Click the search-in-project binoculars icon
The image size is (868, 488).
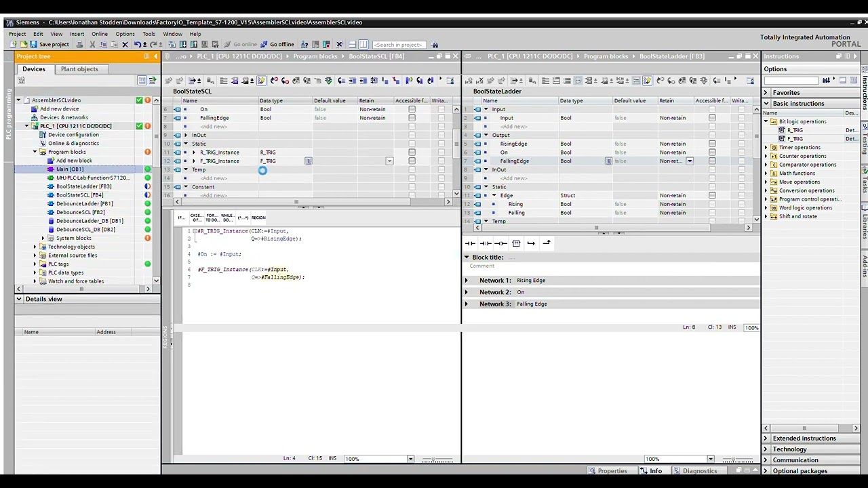point(435,45)
